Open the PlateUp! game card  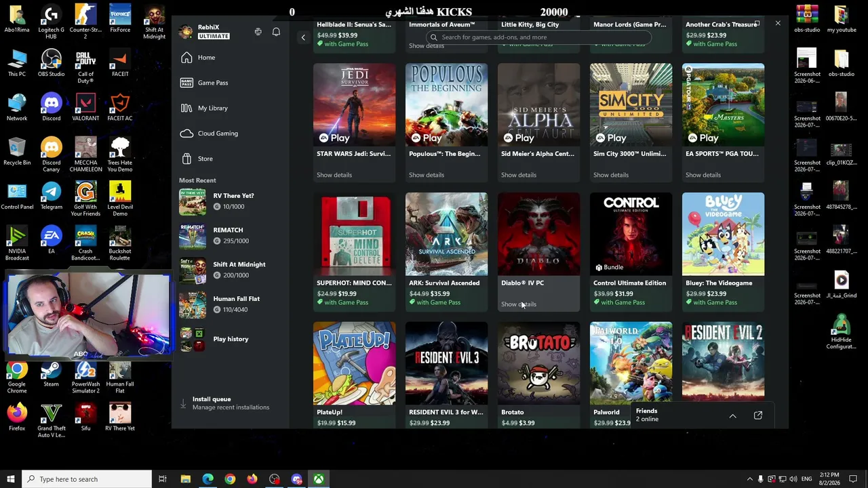[x=355, y=375]
